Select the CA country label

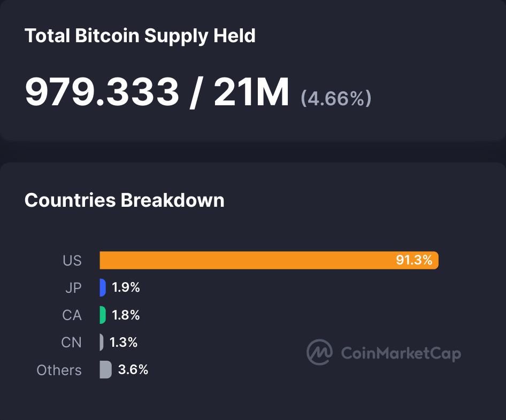pyautogui.click(x=72, y=315)
